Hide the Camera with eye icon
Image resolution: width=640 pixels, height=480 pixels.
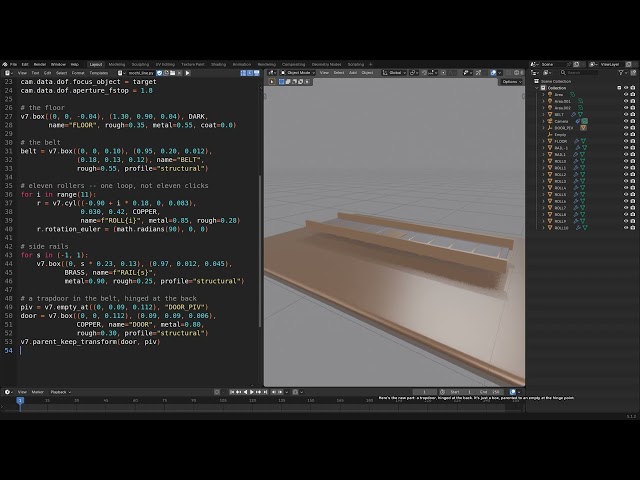click(x=626, y=121)
